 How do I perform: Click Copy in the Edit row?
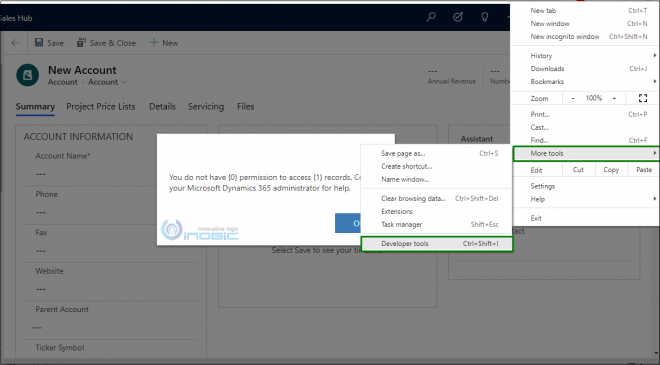pyautogui.click(x=611, y=170)
